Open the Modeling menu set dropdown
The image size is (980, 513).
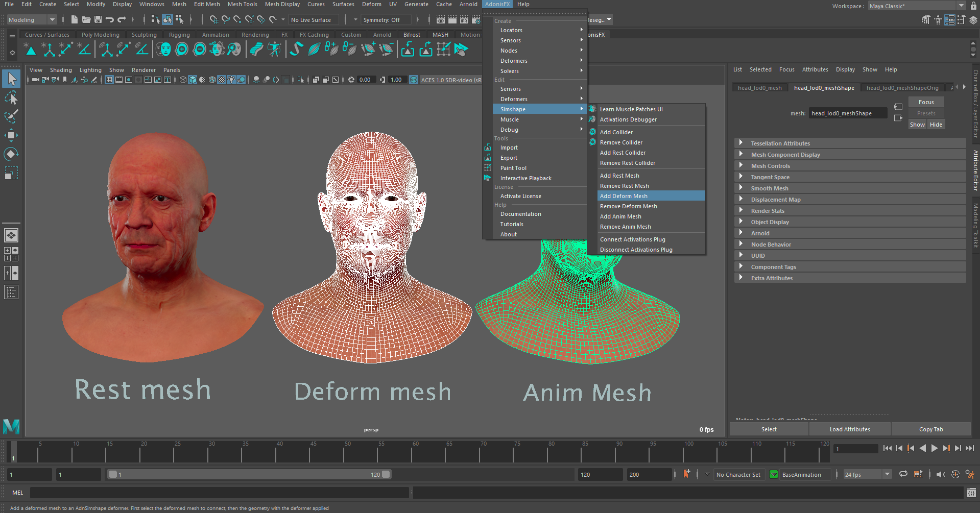click(32, 20)
